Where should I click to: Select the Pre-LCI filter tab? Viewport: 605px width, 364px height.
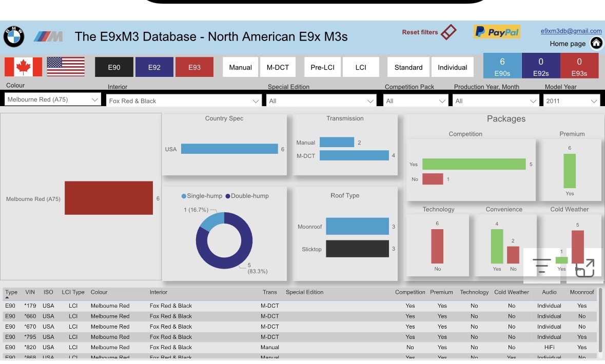click(323, 67)
